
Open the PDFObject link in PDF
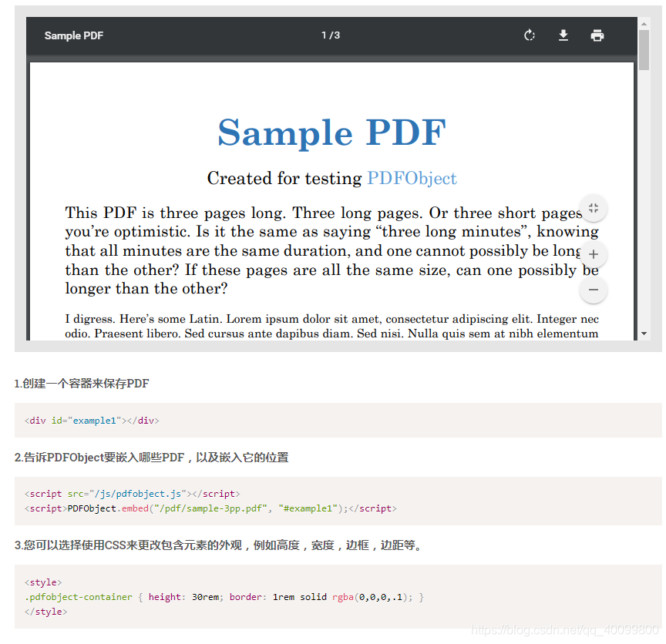coord(412,178)
